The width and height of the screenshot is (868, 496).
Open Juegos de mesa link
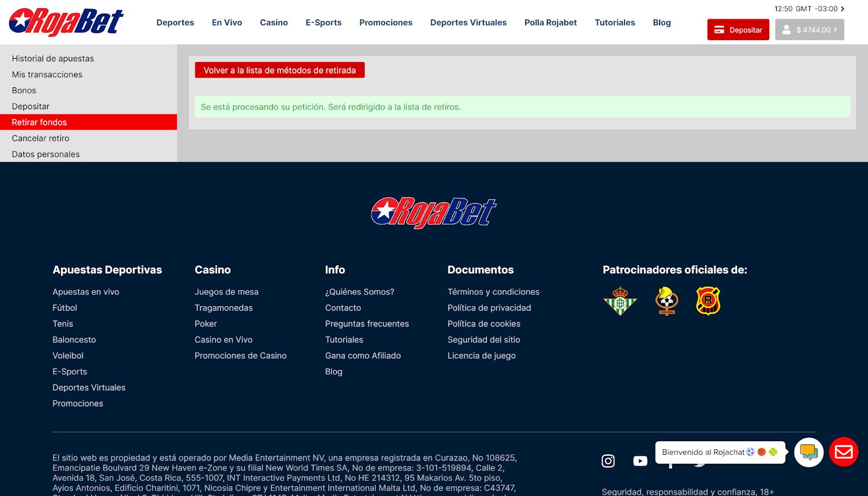click(x=227, y=292)
